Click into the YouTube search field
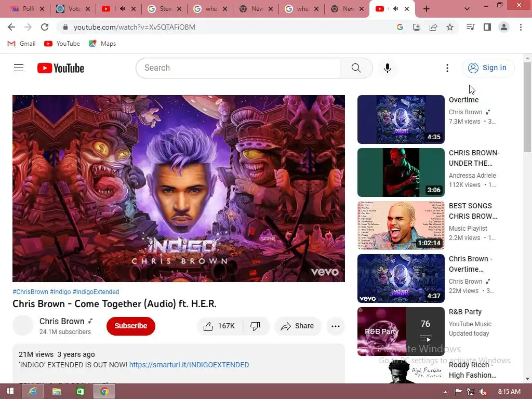 pyautogui.click(x=238, y=68)
